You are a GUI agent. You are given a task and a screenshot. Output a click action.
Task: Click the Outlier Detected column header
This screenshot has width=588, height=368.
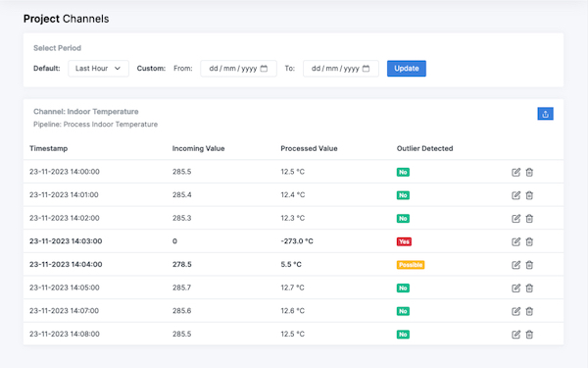[425, 148]
